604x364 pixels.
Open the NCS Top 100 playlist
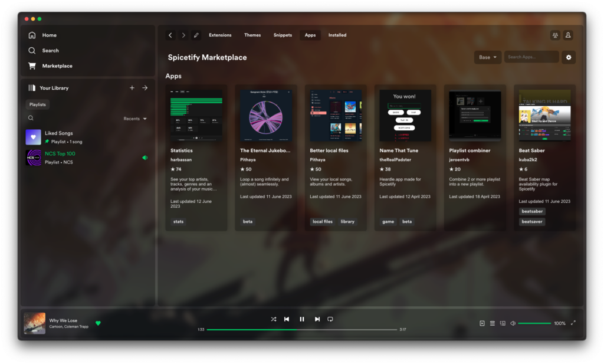tap(87, 158)
